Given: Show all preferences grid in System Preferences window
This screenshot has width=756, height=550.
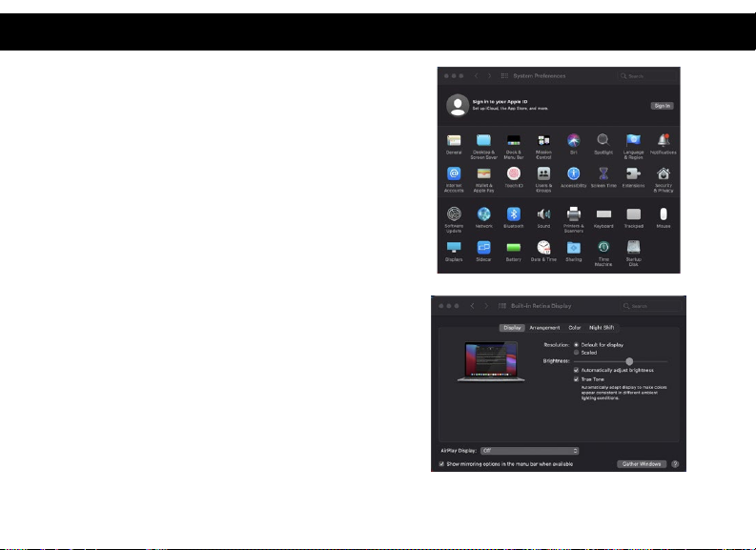Looking at the screenshot, I should click(504, 75).
